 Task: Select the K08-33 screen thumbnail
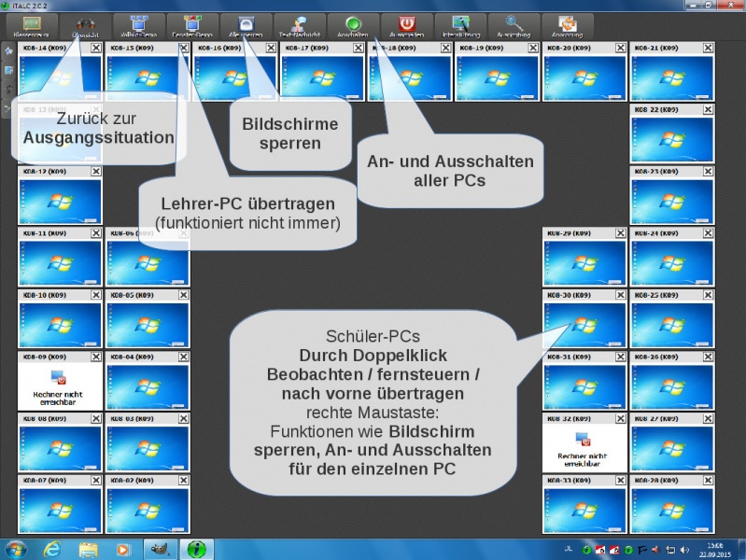tap(584, 511)
